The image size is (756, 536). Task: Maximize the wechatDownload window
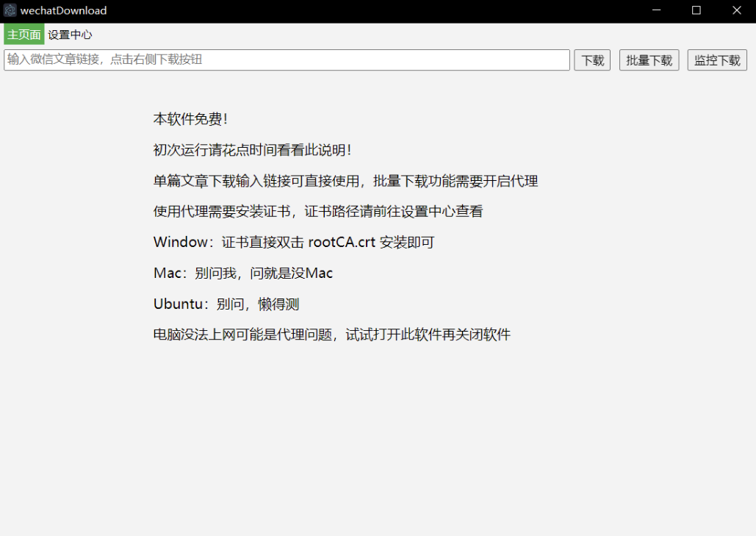[696, 10]
